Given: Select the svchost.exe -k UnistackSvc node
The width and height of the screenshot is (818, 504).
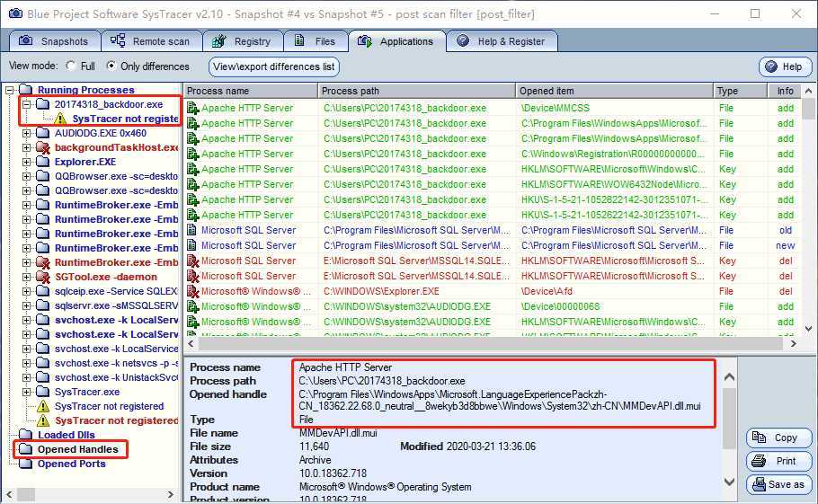Looking at the screenshot, I should (116, 377).
